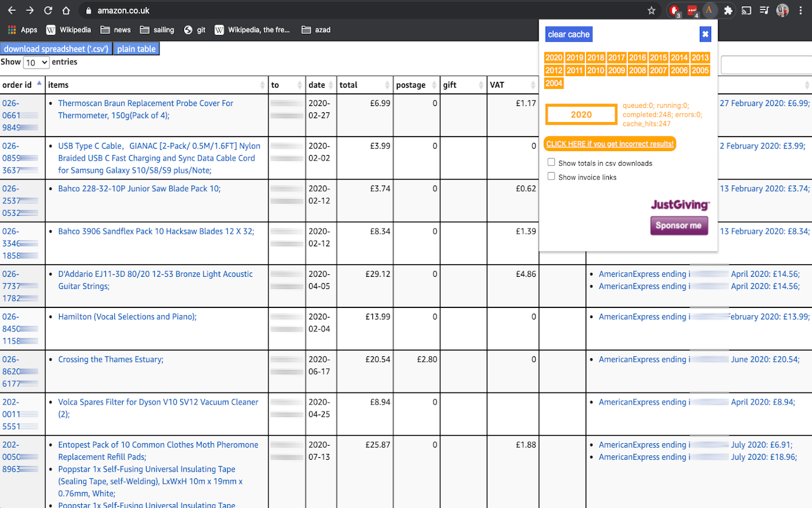Enable Show totals in csv downloads
This screenshot has height=508, width=812.
point(551,162)
